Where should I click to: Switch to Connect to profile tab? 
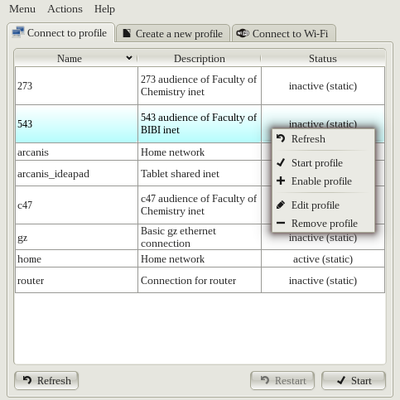61,33
